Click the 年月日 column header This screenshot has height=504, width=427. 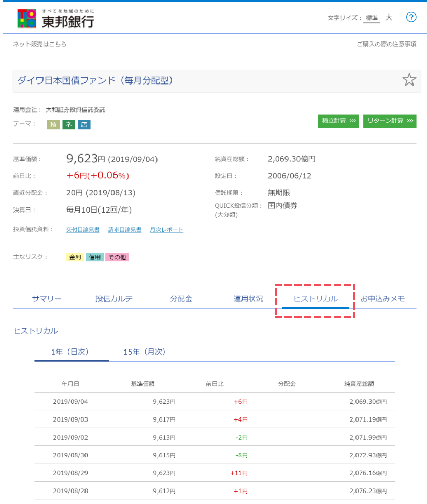70,384
